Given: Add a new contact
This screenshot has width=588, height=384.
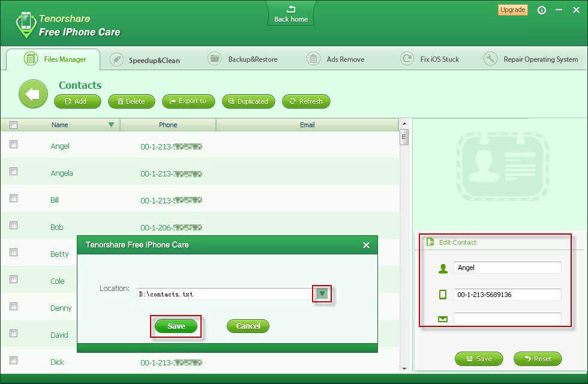Looking at the screenshot, I should click(x=77, y=101).
